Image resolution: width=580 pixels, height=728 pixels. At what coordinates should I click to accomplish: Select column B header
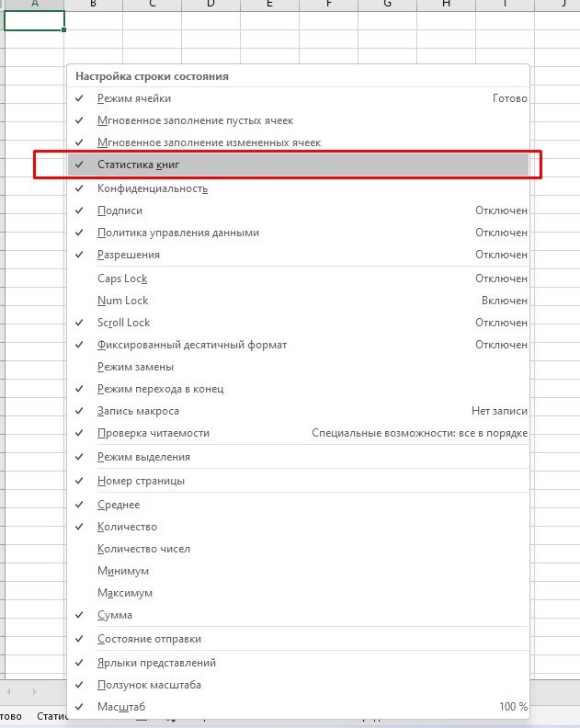tap(94, 5)
